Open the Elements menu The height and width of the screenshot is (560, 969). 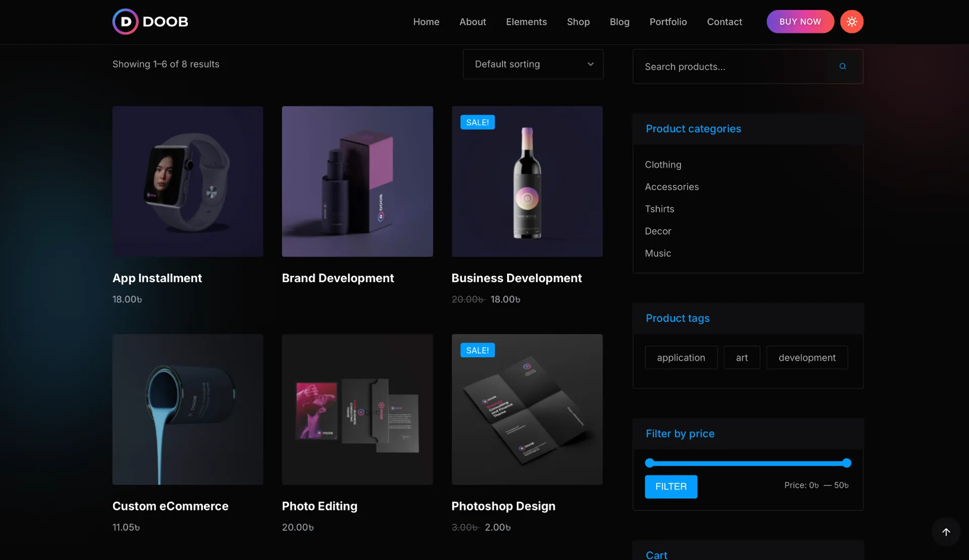[526, 22]
